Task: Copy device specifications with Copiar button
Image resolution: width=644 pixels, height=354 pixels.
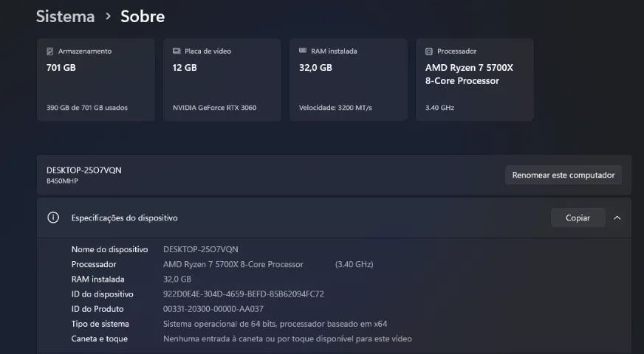Action: coord(578,218)
